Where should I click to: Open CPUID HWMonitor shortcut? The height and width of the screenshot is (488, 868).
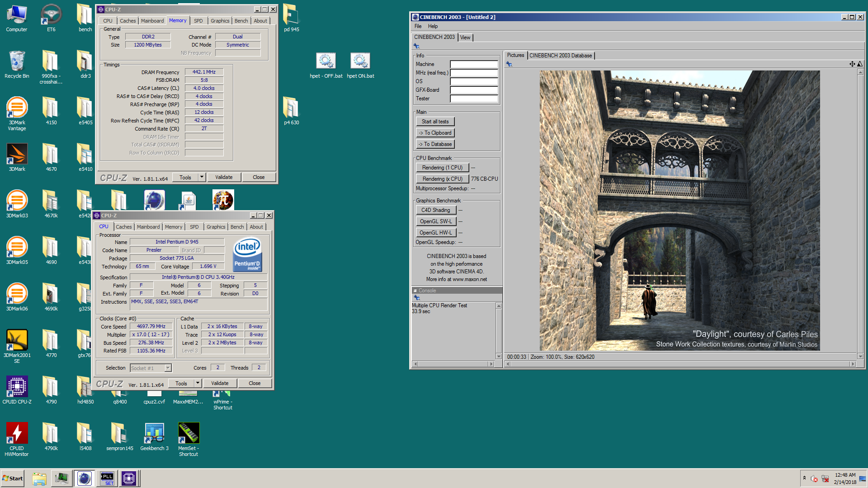click(17, 440)
